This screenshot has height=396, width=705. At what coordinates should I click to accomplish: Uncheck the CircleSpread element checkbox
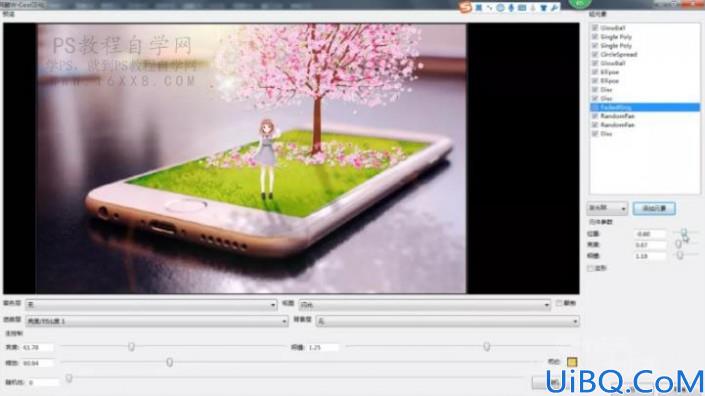(595, 54)
